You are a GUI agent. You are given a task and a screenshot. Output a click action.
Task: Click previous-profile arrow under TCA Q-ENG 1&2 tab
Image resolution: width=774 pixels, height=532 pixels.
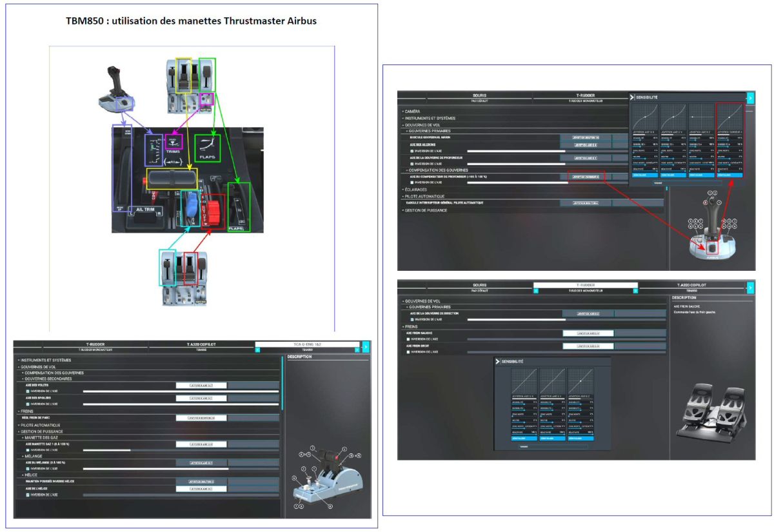257,350
